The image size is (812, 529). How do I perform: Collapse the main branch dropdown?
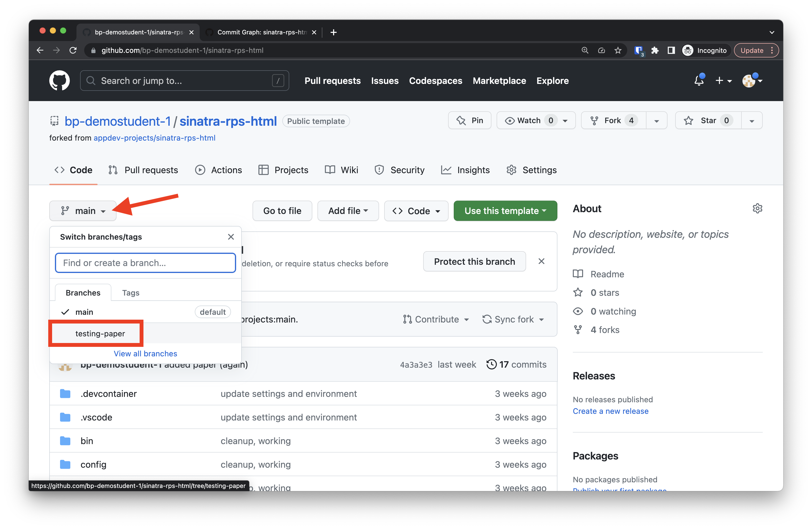pos(83,211)
